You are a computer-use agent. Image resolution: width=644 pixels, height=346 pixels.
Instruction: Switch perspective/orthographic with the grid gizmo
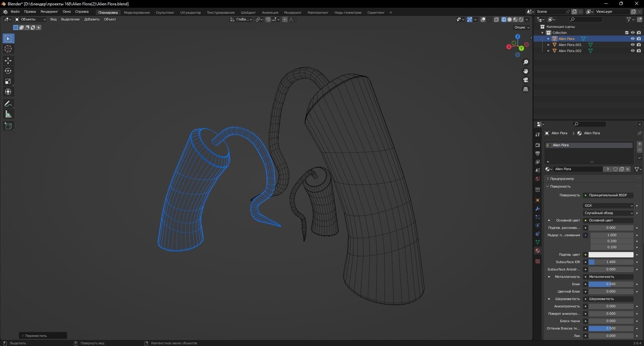pyautogui.click(x=526, y=89)
